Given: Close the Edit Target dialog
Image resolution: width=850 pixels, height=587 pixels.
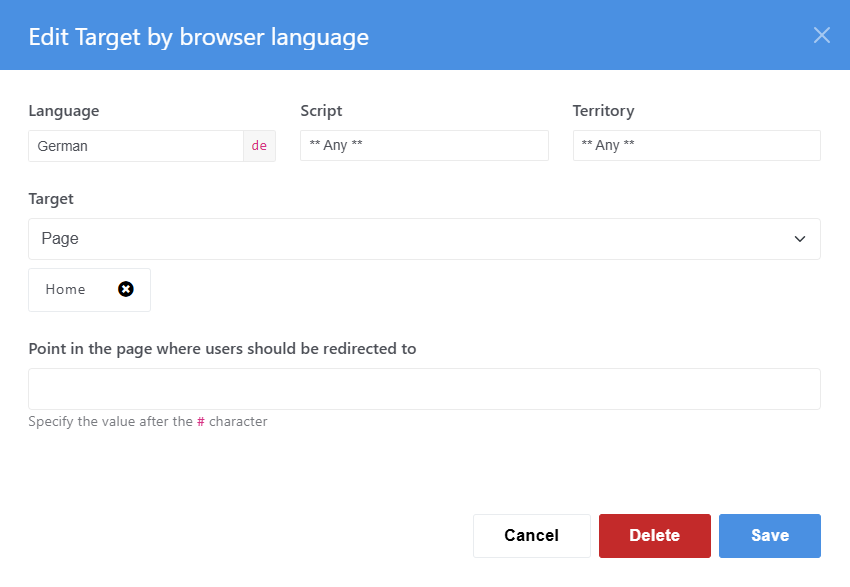Looking at the screenshot, I should point(822,35).
